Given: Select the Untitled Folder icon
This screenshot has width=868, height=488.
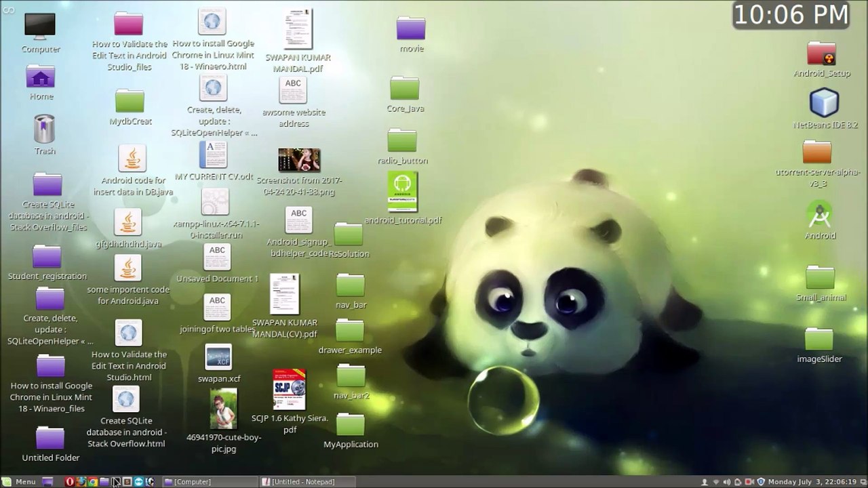Looking at the screenshot, I should pyautogui.click(x=50, y=438).
